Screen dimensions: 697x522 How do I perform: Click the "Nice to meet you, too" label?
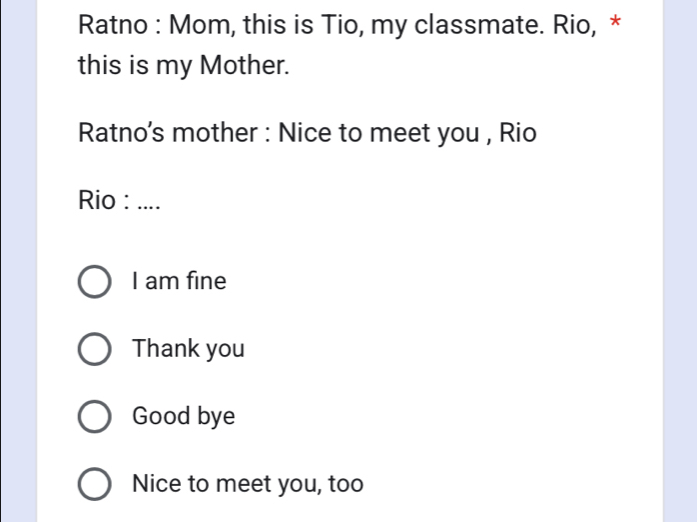pos(247,485)
